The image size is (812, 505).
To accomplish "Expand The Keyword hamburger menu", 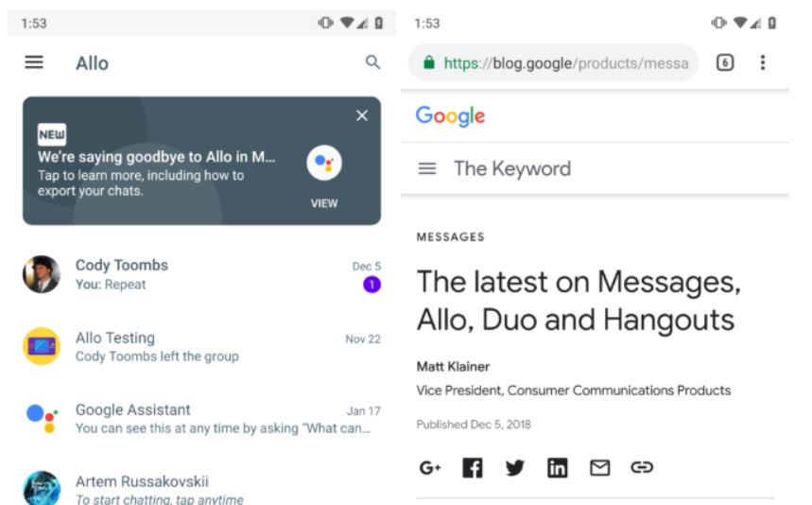I will [427, 168].
